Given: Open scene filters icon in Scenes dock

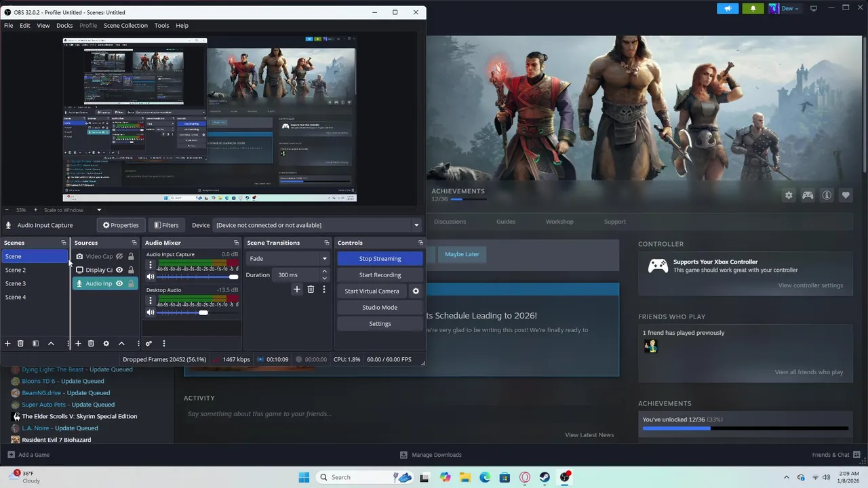Looking at the screenshot, I should click(35, 344).
